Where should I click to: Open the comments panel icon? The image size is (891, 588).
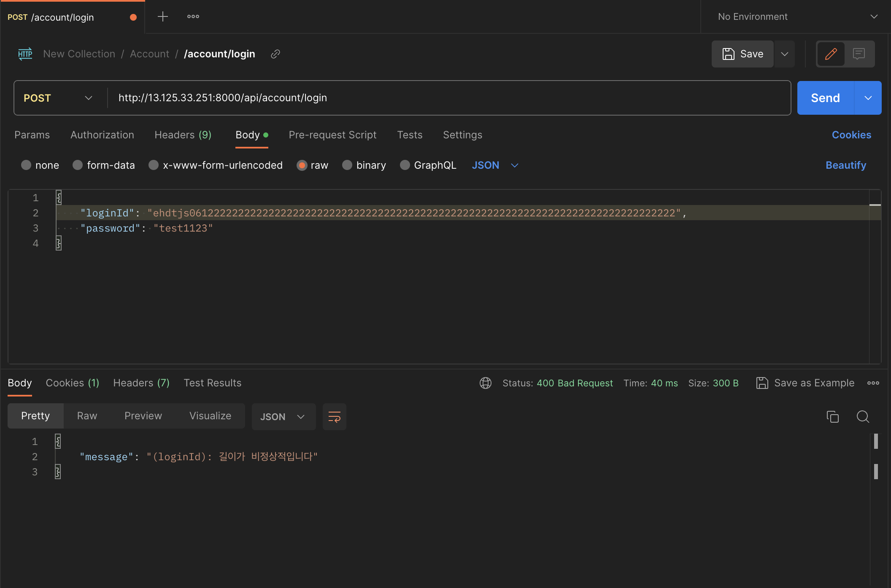pos(859,54)
